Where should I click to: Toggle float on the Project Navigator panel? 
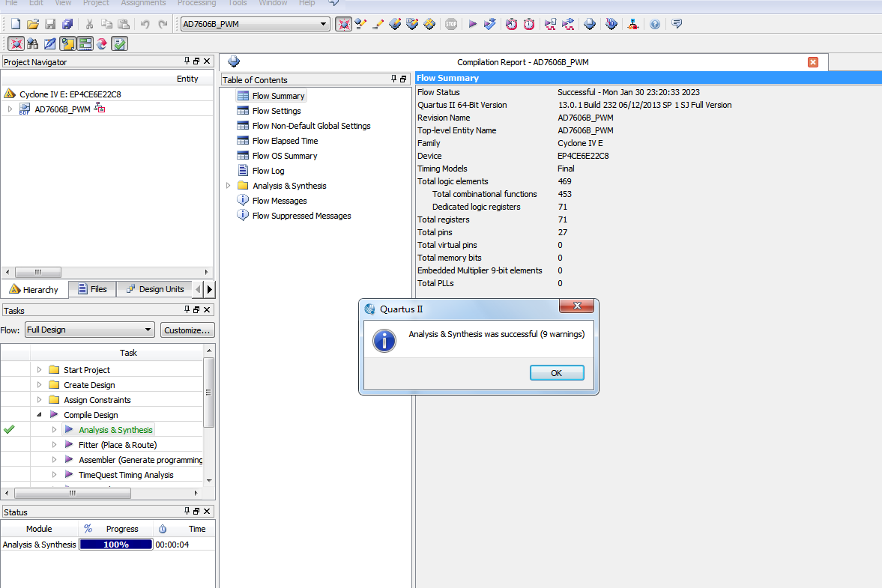click(x=196, y=61)
